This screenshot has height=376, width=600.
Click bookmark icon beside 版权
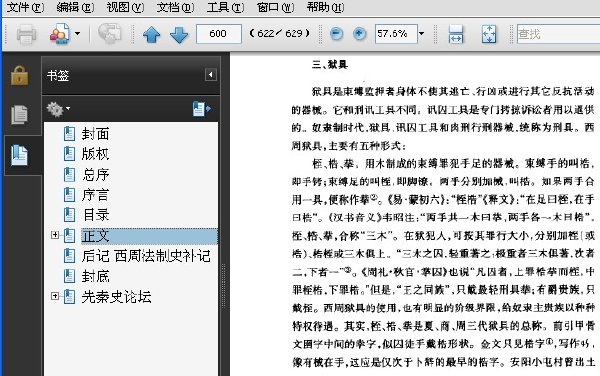(69, 154)
